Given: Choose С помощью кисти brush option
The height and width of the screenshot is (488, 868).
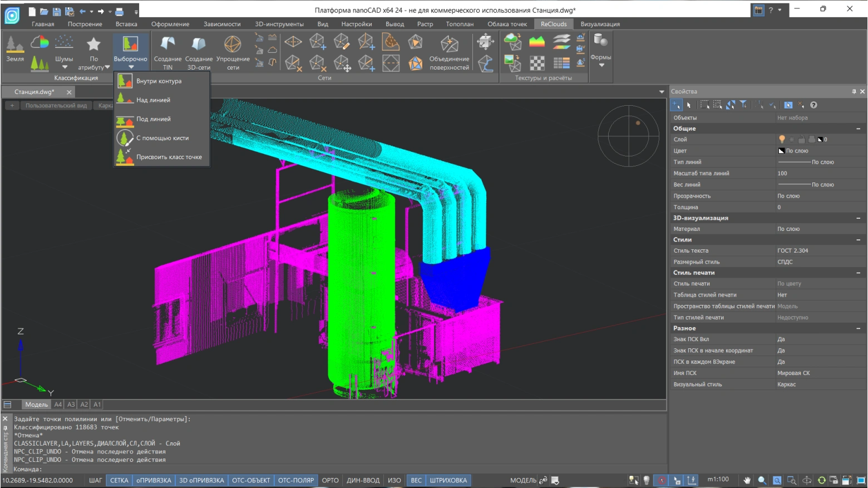Looking at the screenshot, I should (162, 138).
